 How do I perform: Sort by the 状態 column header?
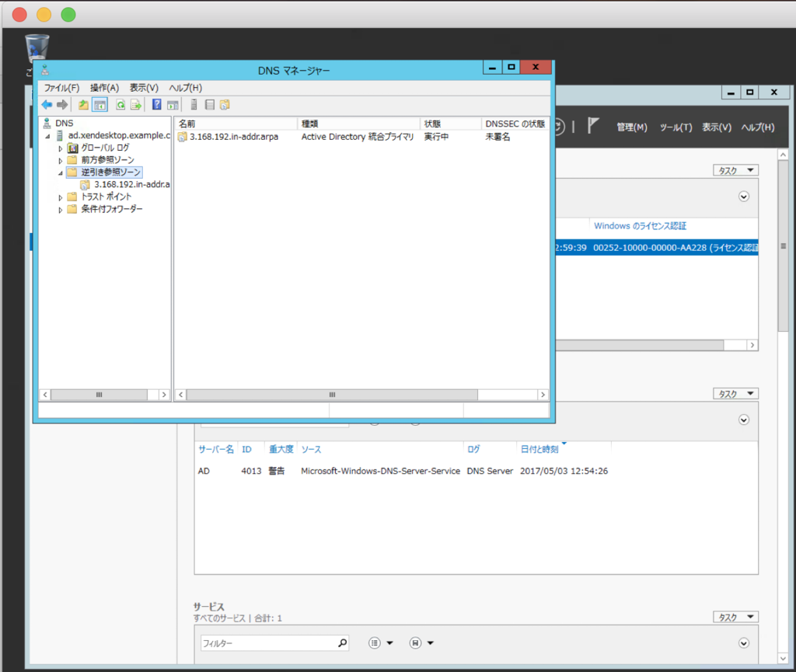(x=450, y=124)
